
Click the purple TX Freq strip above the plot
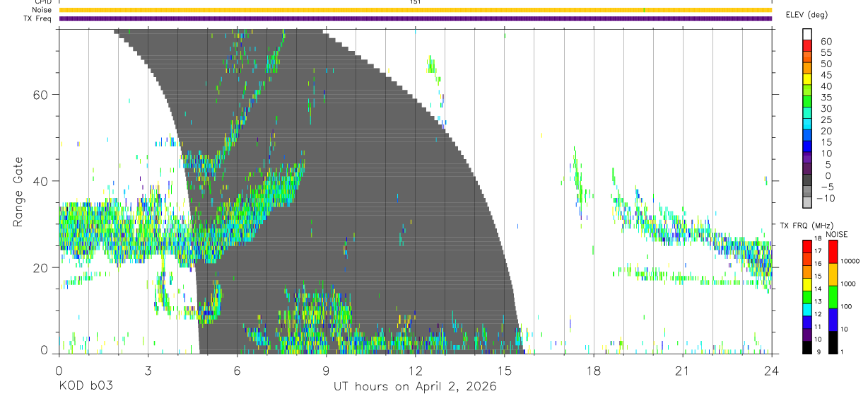coord(415,18)
